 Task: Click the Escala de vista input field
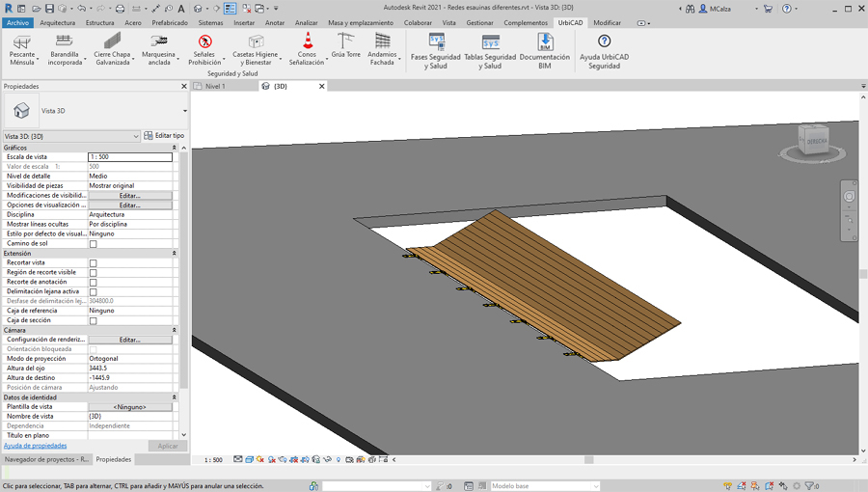130,156
